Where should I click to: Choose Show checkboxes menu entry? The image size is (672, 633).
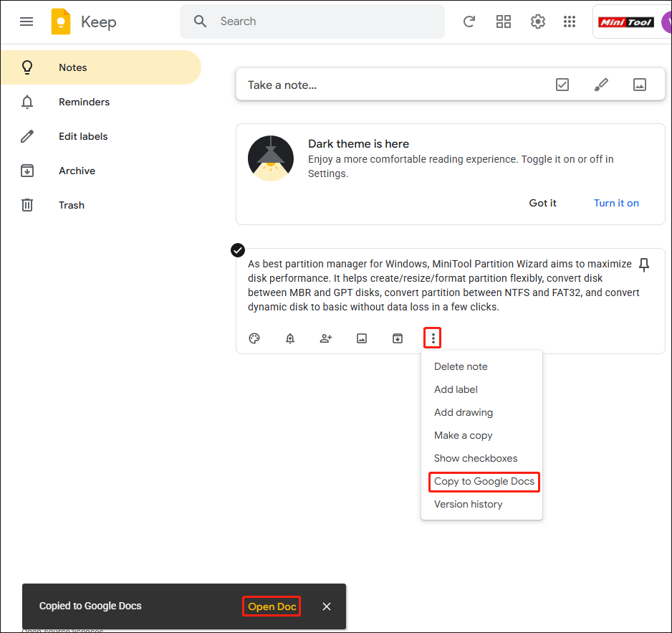(481, 459)
